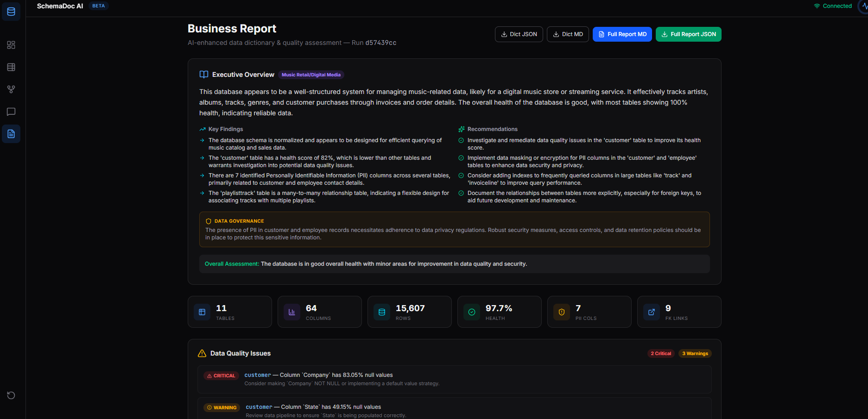Click the Connected status text
Image resolution: width=868 pixels, height=419 pixels.
(x=837, y=6)
